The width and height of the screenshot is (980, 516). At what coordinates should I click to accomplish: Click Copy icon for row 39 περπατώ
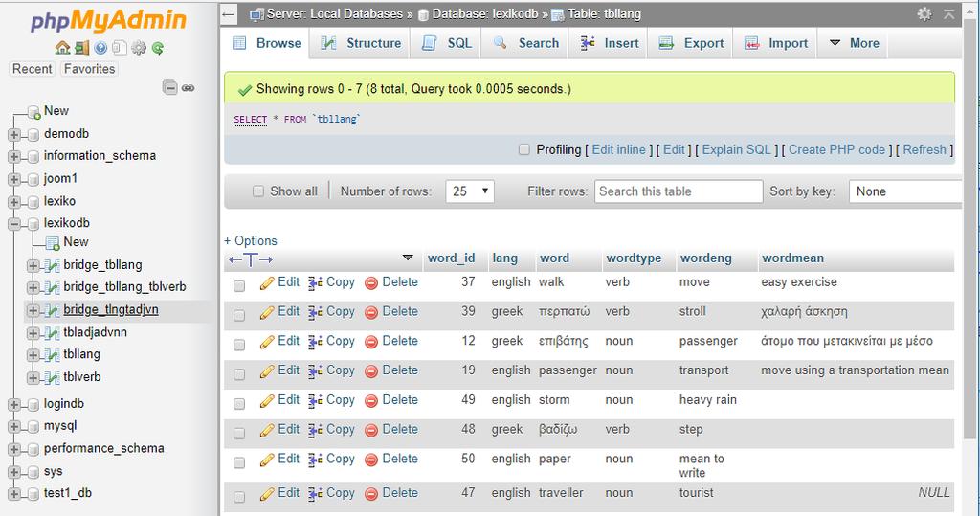coord(315,313)
